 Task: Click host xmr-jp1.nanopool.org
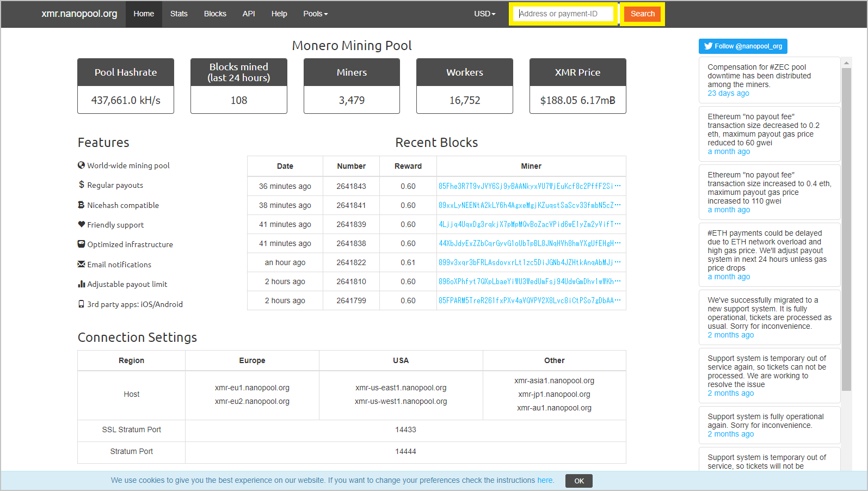point(554,394)
